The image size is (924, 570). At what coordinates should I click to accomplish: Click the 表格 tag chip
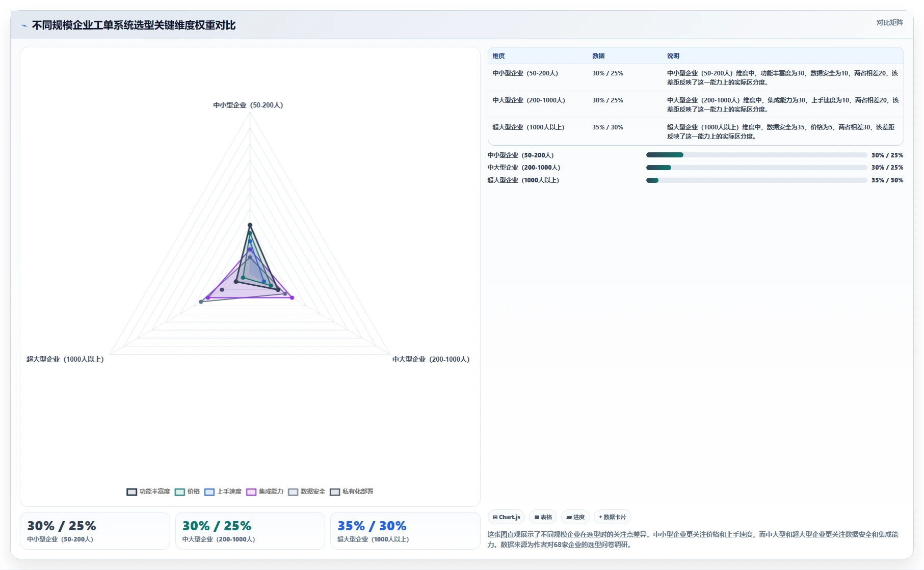[x=543, y=517]
